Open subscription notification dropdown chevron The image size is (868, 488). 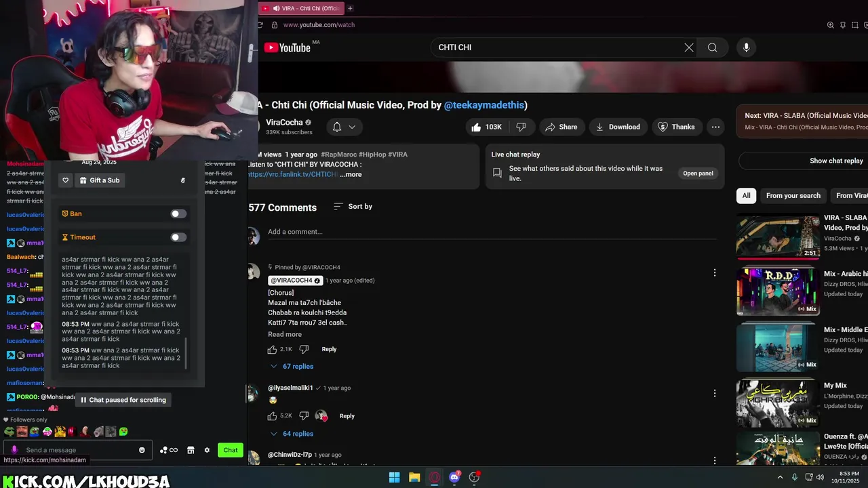tap(352, 127)
